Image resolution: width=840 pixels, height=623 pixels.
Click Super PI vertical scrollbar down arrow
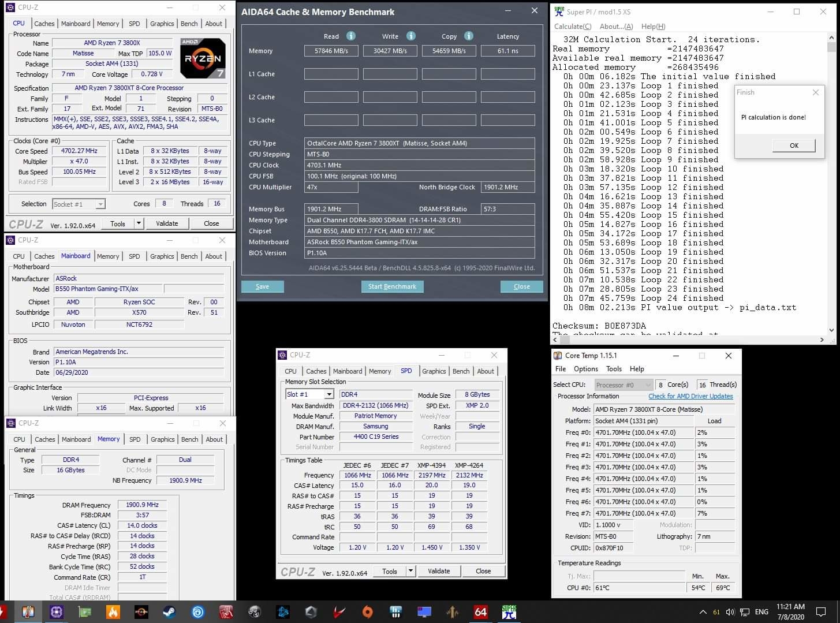[831, 330]
